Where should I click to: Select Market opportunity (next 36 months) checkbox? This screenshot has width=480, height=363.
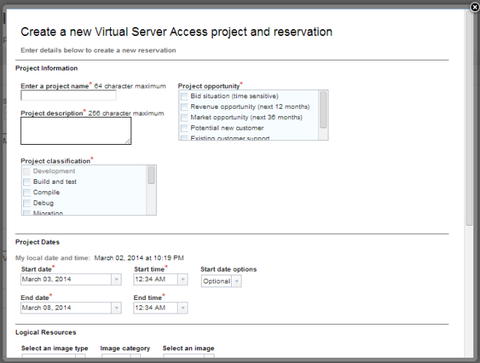[x=184, y=118]
